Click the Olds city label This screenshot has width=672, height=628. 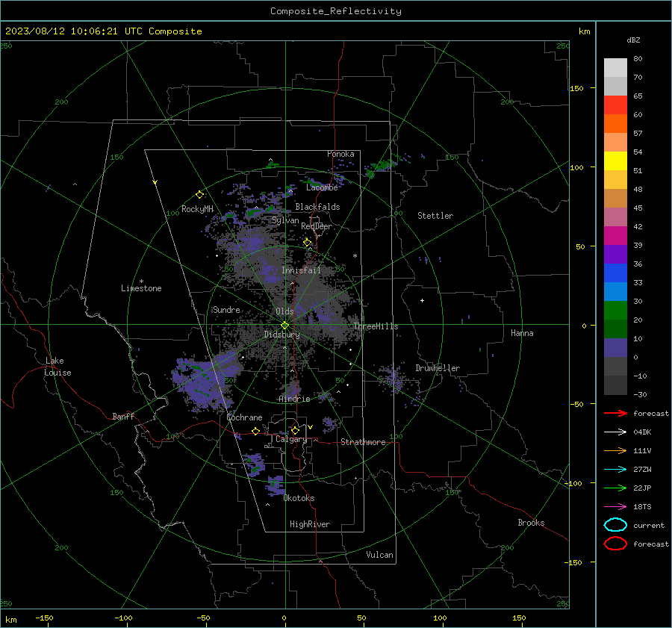click(x=284, y=311)
